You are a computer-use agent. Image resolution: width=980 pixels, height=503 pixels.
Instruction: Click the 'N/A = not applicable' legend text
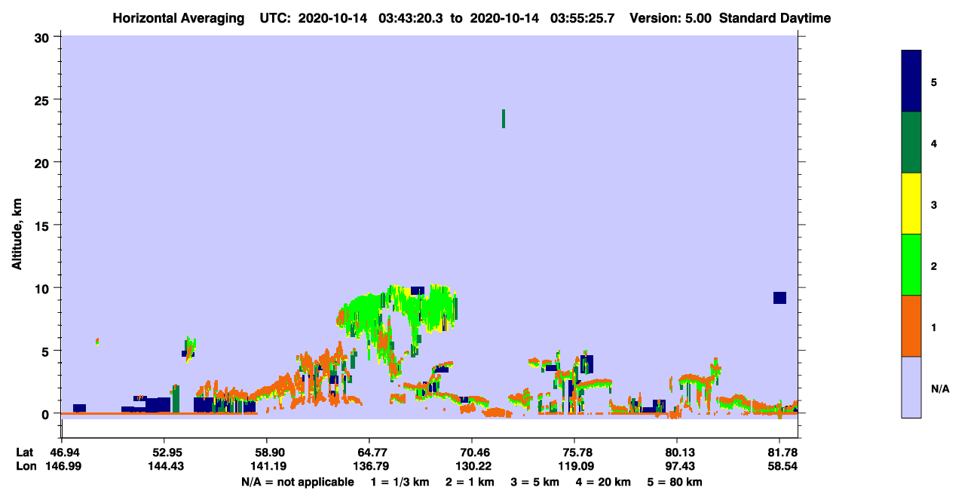(297, 482)
